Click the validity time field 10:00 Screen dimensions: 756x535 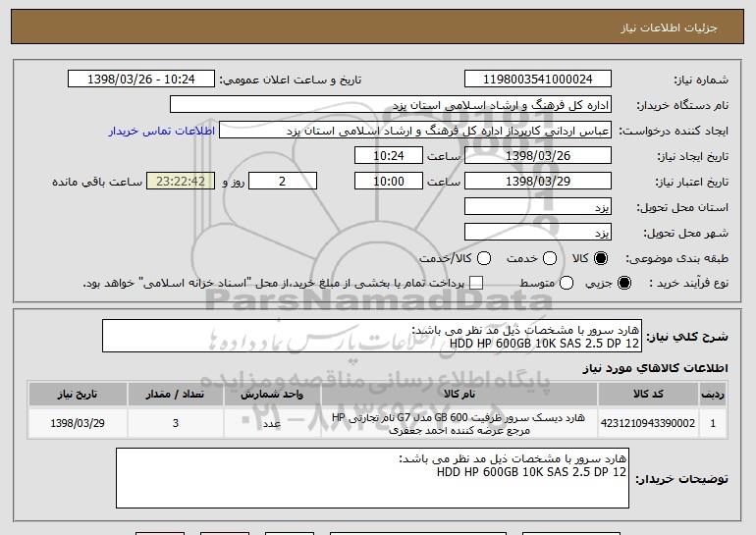tap(389, 182)
